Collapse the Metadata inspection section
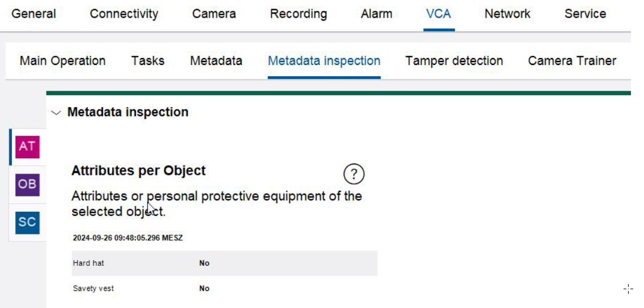 point(56,113)
